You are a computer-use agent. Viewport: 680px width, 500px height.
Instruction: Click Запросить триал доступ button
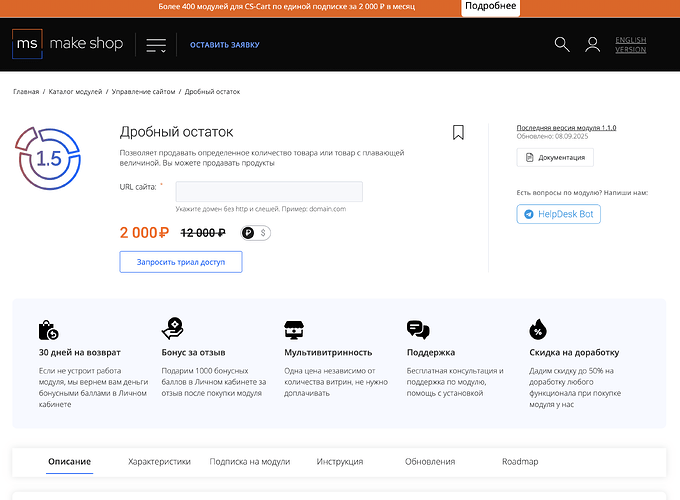[x=181, y=262]
